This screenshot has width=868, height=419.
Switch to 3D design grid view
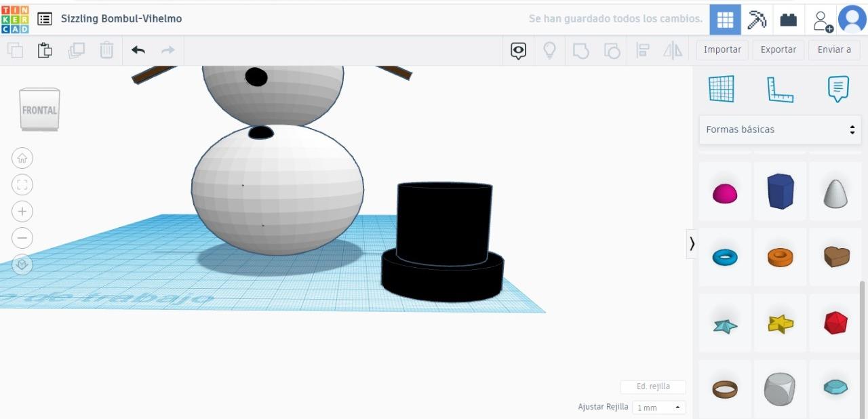point(725,20)
